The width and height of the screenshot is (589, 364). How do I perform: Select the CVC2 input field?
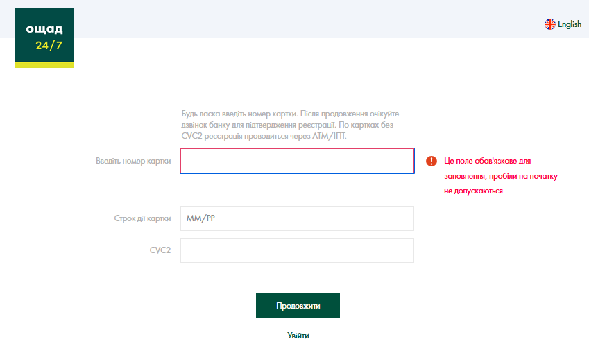point(297,250)
